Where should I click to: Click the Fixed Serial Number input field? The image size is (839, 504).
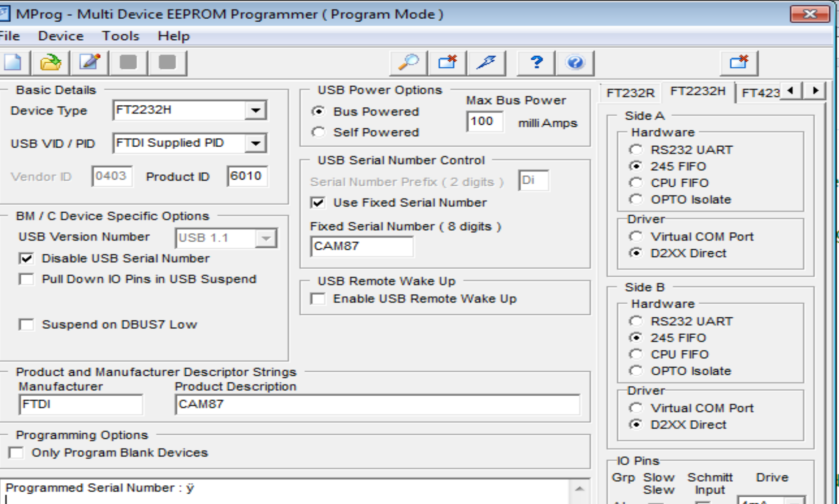click(x=362, y=246)
